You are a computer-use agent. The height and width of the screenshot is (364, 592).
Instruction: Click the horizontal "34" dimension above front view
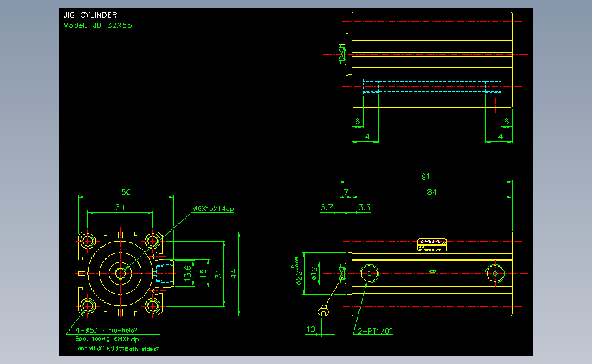click(x=120, y=208)
